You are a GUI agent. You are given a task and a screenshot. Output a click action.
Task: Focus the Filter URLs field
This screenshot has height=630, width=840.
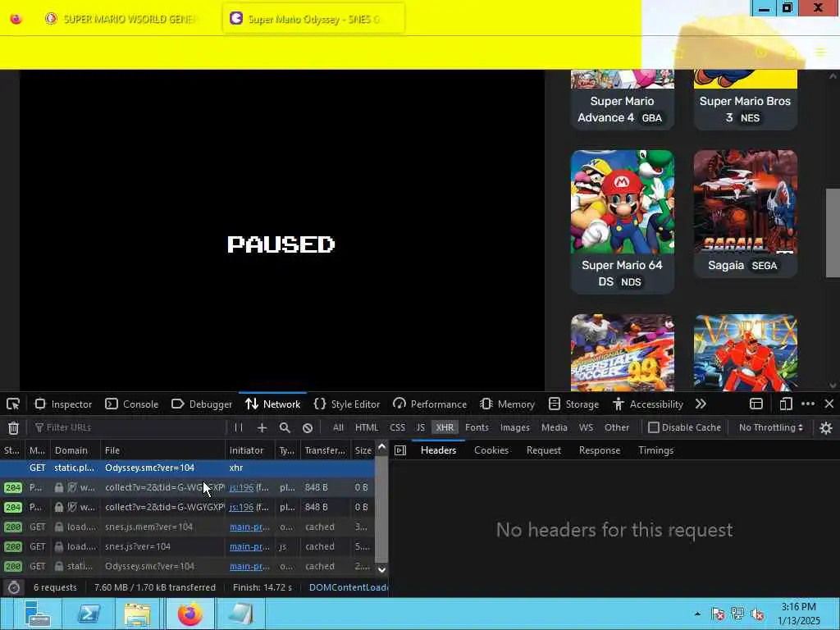[129, 427]
